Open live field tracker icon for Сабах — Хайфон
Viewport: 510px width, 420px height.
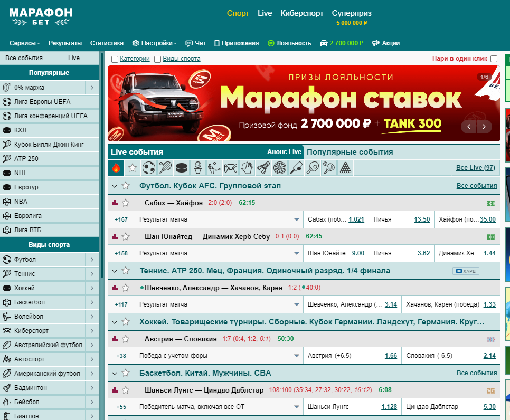490,203
